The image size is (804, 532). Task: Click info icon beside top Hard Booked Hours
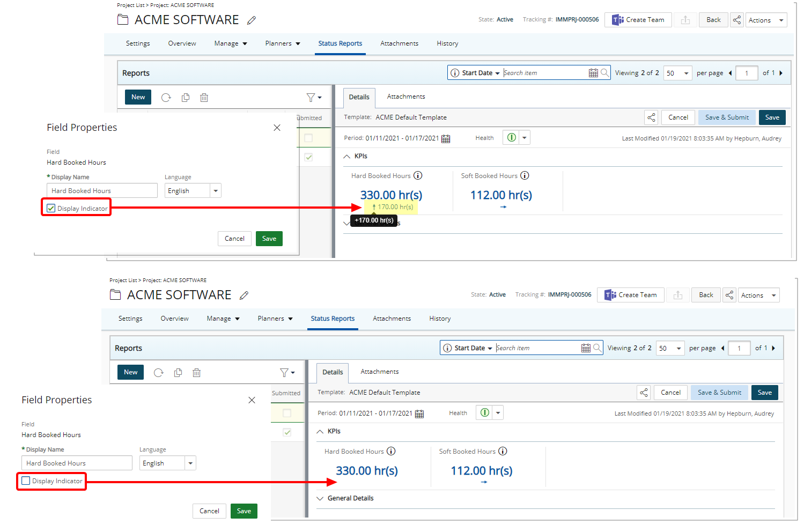coord(418,175)
